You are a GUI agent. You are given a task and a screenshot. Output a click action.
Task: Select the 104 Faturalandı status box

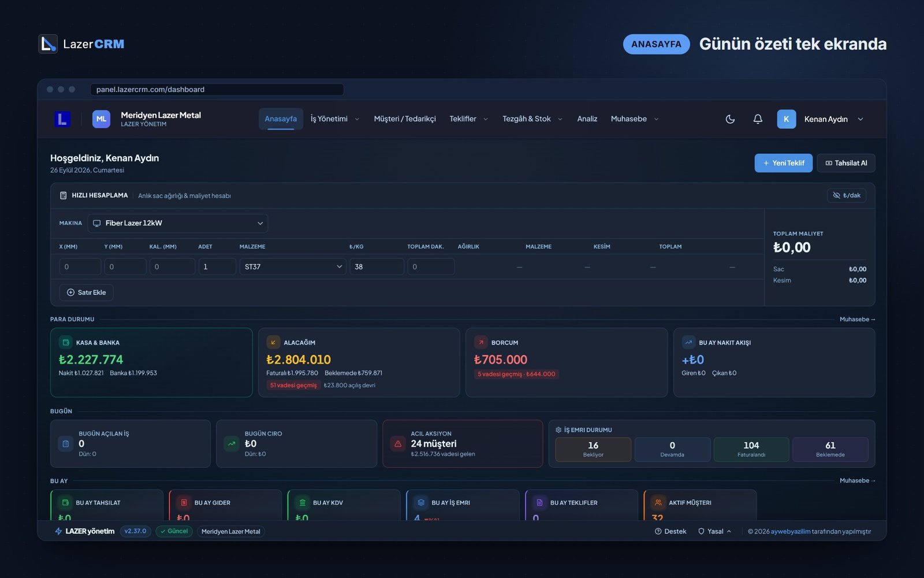(751, 449)
